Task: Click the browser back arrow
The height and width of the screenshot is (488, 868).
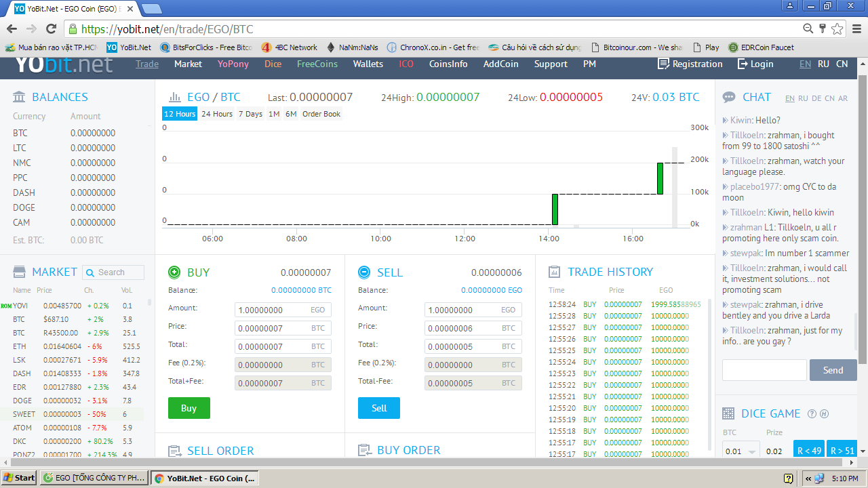Action: (12, 29)
